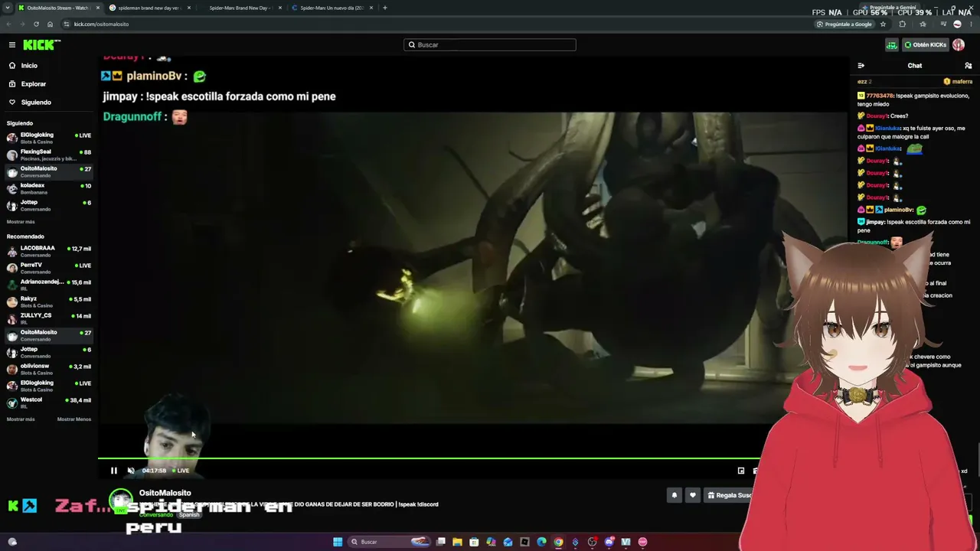
Task: Open LACOBRAAA recommended channel
Action: (x=49, y=251)
